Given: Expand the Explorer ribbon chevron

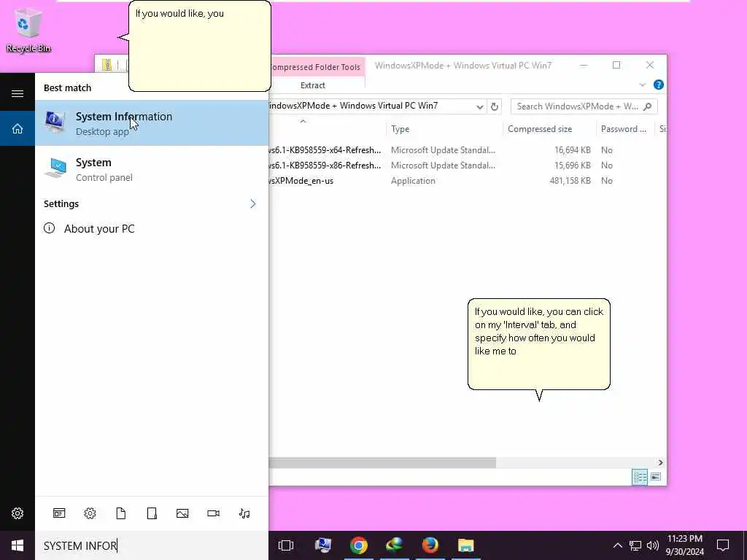Looking at the screenshot, I should [642, 85].
